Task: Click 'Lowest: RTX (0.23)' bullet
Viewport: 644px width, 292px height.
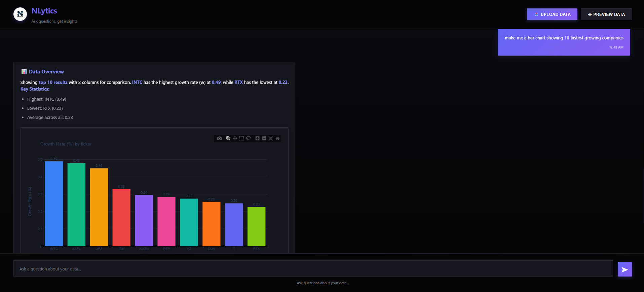Action: 45,108
